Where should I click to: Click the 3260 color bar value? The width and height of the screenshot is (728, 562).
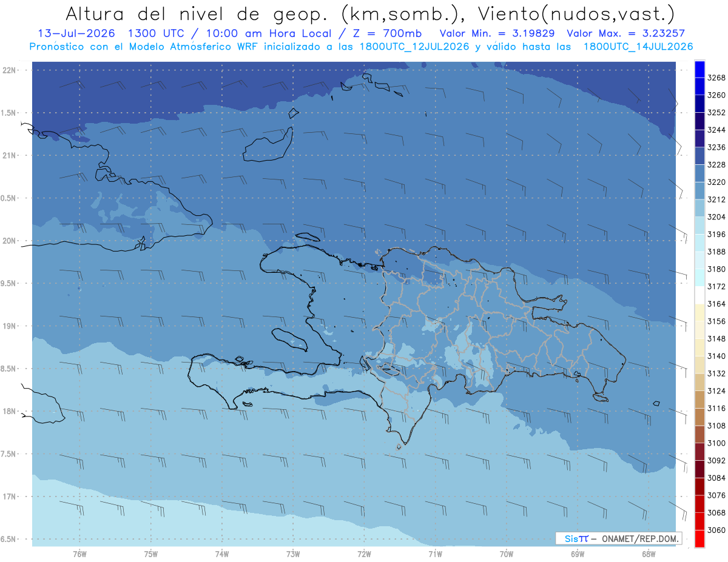716,95
